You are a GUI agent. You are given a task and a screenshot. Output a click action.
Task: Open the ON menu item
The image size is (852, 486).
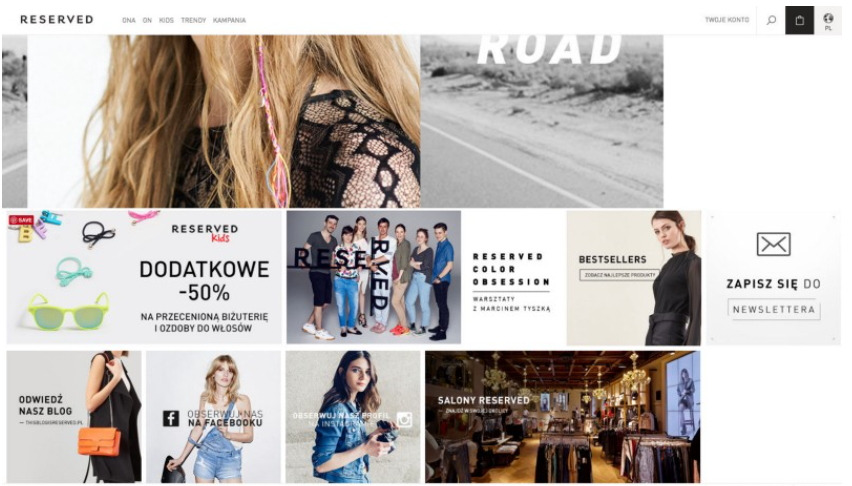pyautogui.click(x=147, y=20)
